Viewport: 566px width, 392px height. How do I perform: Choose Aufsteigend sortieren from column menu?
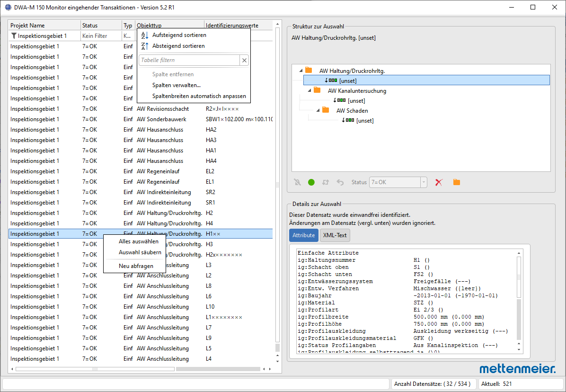[x=179, y=35]
